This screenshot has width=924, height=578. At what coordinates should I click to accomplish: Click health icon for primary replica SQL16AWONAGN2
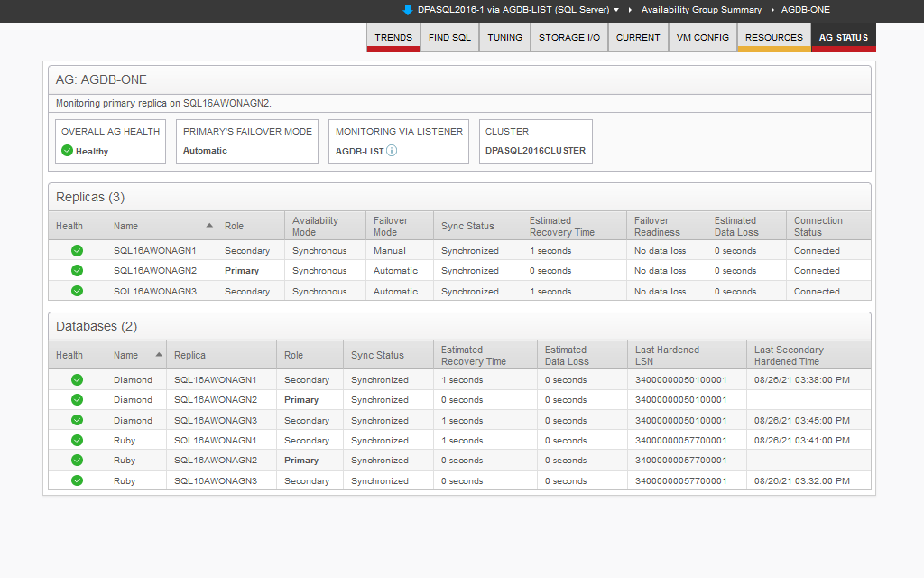[x=77, y=271]
